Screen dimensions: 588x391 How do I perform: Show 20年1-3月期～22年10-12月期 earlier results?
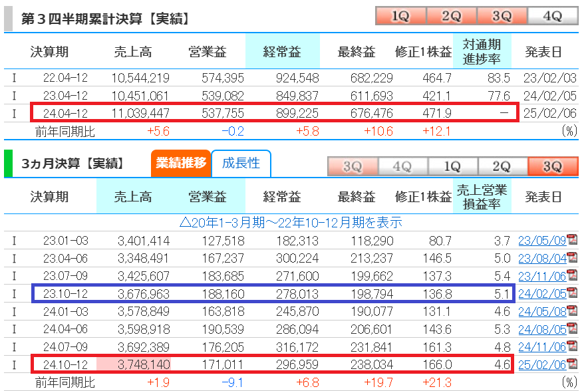click(291, 223)
